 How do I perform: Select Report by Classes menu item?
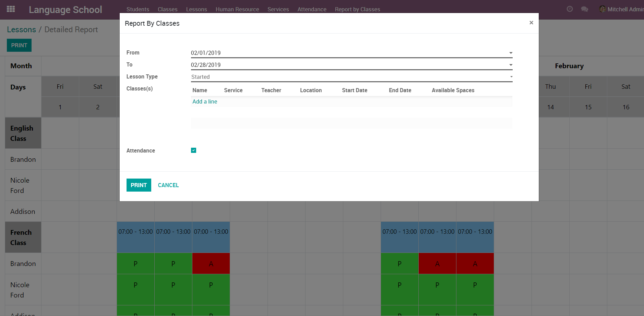[357, 9]
